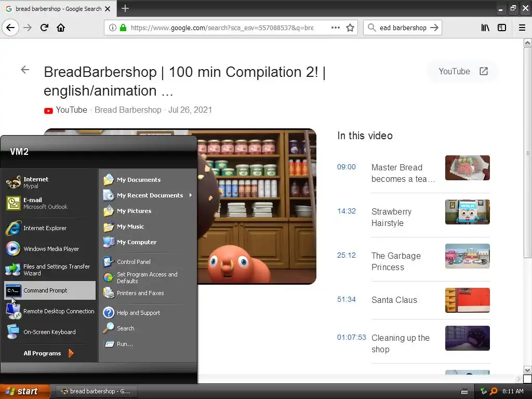The height and width of the screenshot is (399, 532).
Task: Click the back arrow beside video title
Action: (x=25, y=70)
